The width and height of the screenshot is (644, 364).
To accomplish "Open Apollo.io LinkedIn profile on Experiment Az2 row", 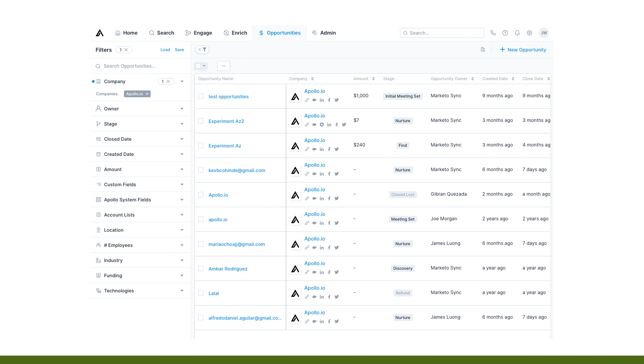I will tap(329, 125).
